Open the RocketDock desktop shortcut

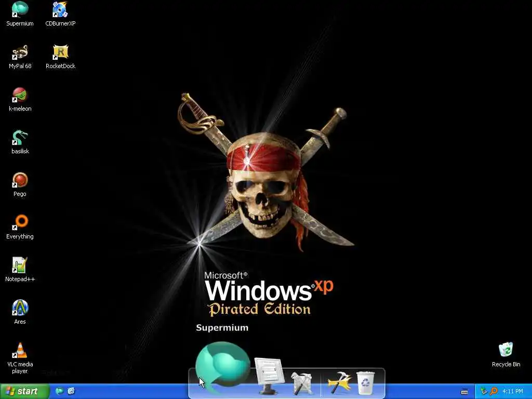pyautogui.click(x=60, y=56)
